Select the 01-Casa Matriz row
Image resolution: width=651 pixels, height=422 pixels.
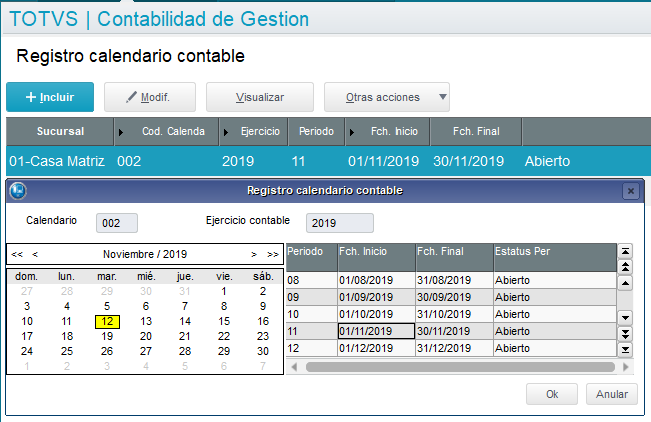pyautogui.click(x=328, y=161)
